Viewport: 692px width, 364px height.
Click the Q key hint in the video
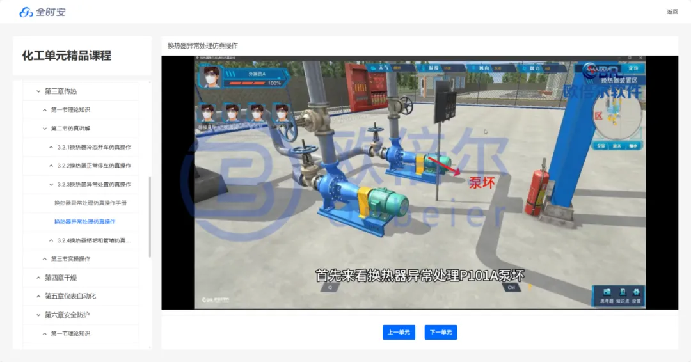pyautogui.click(x=330, y=287)
